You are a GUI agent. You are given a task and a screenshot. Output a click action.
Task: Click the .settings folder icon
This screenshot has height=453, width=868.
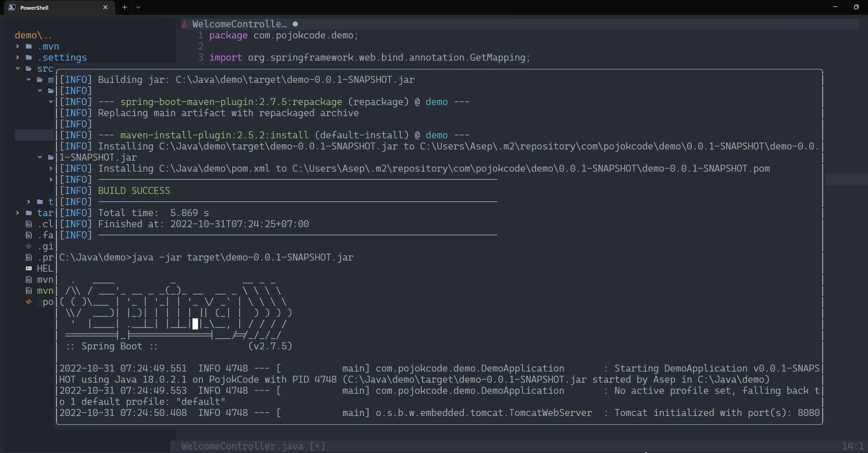[29, 57]
